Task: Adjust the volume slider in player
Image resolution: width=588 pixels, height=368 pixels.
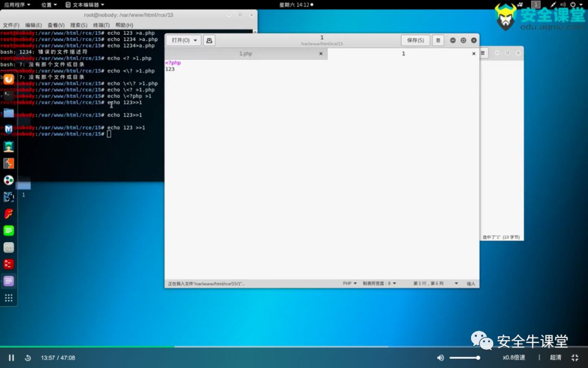Action: tap(464, 358)
